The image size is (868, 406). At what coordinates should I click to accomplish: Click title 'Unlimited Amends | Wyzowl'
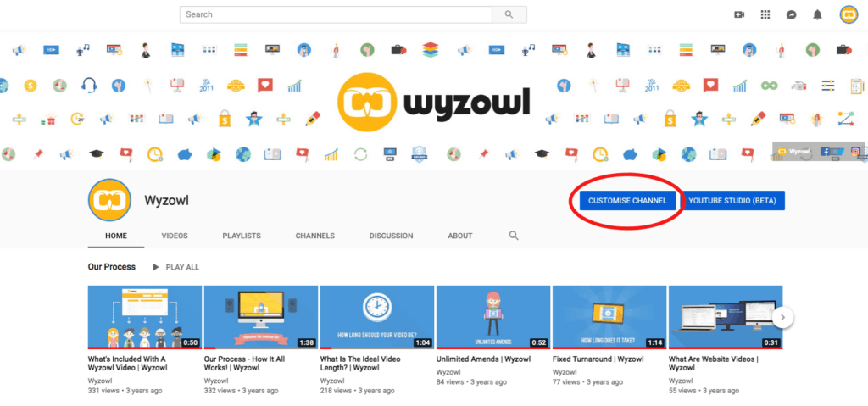coord(483,359)
